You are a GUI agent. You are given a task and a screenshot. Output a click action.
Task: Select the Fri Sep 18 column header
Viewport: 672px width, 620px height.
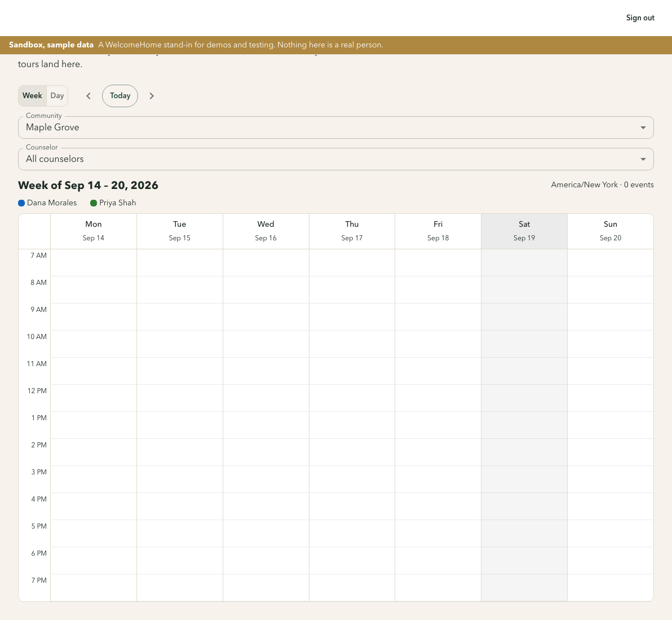point(438,231)
